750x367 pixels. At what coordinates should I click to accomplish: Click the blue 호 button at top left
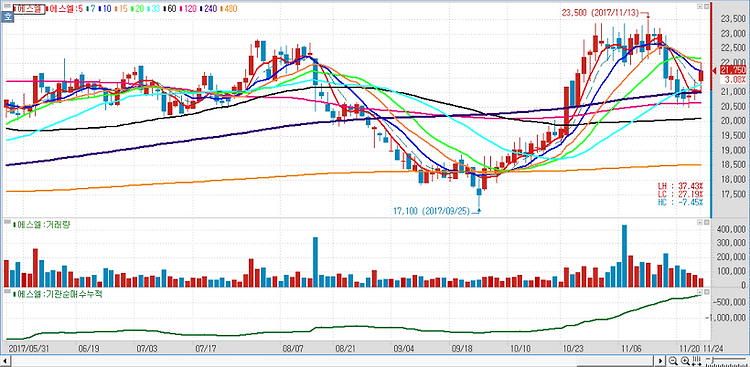coord(7,17)
